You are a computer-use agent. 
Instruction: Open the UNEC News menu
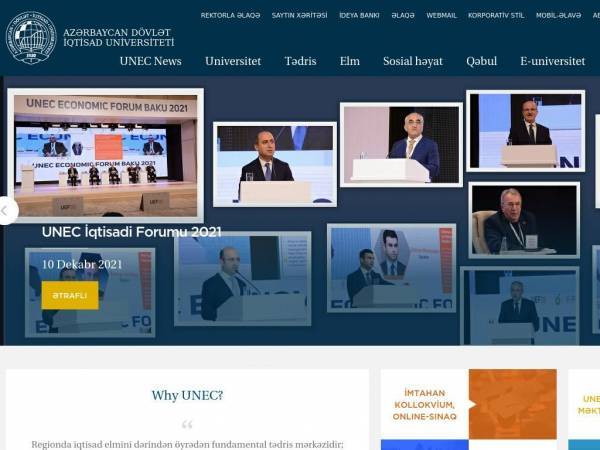150,61
